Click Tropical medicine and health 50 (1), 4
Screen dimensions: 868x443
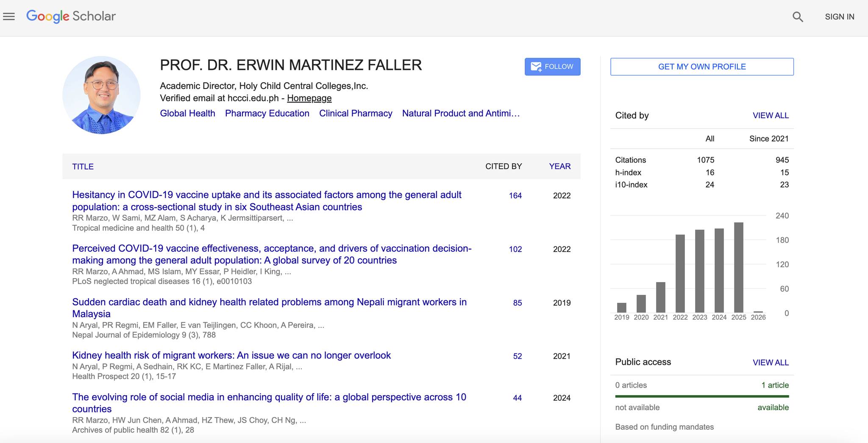pos(139,228)
